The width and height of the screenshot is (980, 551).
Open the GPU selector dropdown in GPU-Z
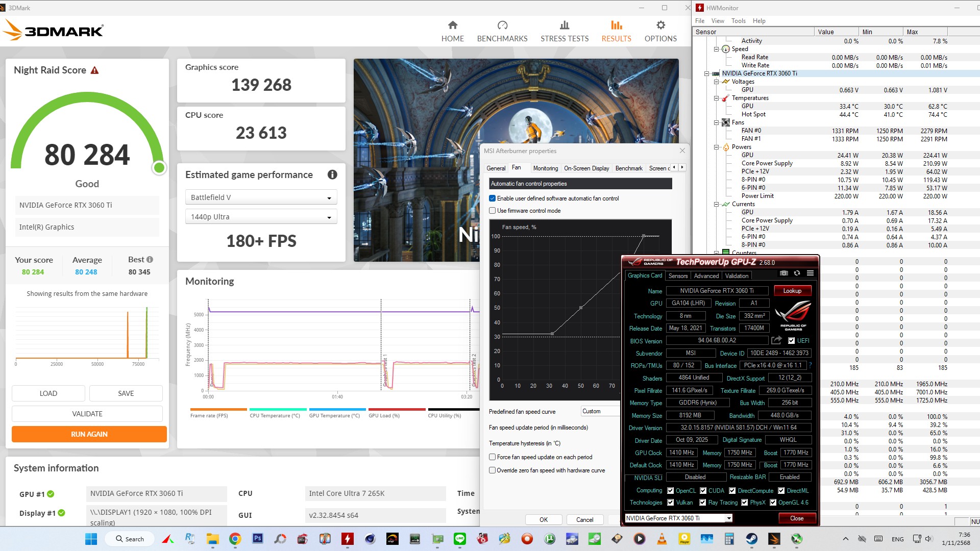pyautogui.click(x=729, y=518)
